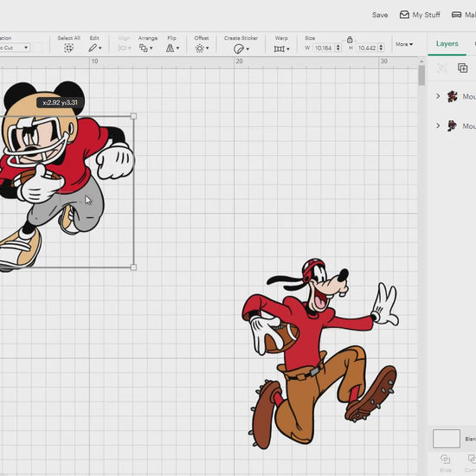Viewport: 476px width, 476px height.
Task: Open the Edit dropdown arrow
Action: point(100,48)
